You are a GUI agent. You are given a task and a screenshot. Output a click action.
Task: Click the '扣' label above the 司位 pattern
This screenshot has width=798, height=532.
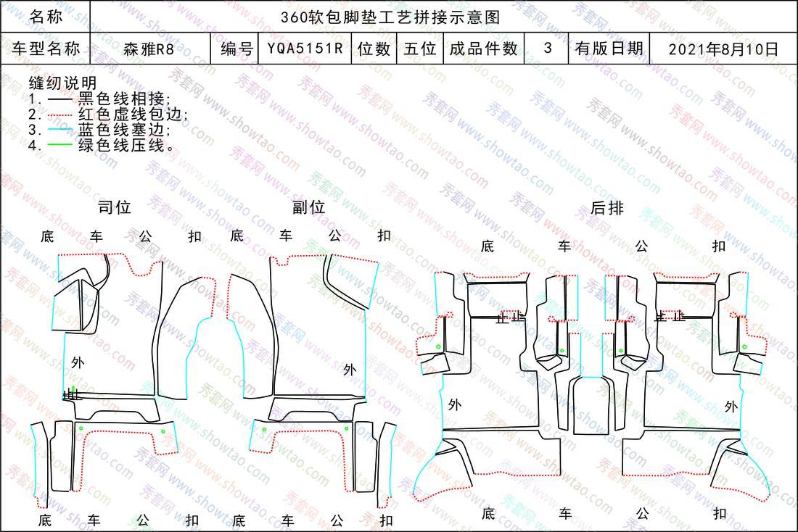194,236
